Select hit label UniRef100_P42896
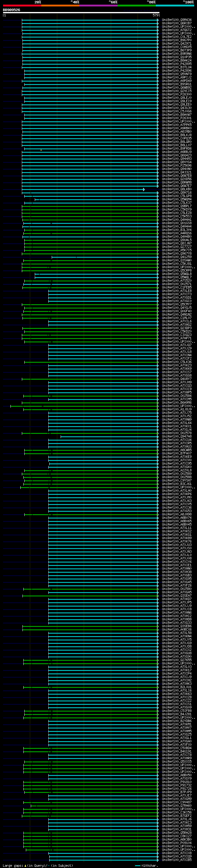 click(177, 71)
